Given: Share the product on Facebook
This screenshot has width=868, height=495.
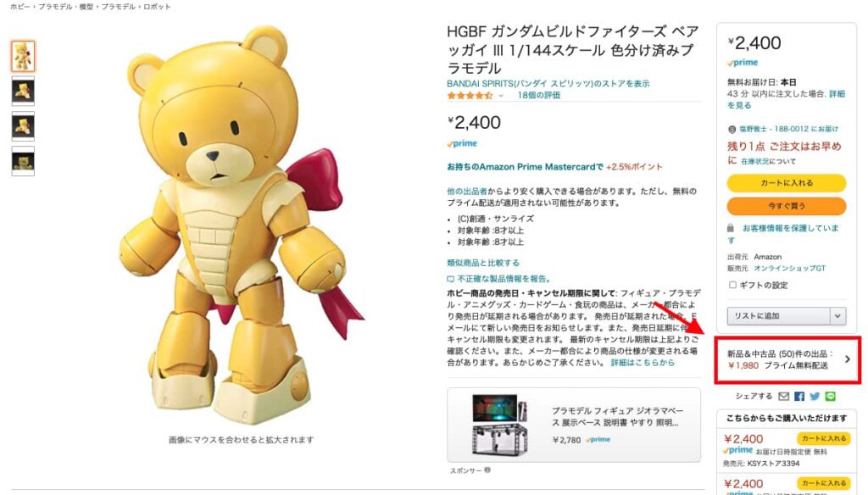Looking at the screenshot, I should 798,397.
